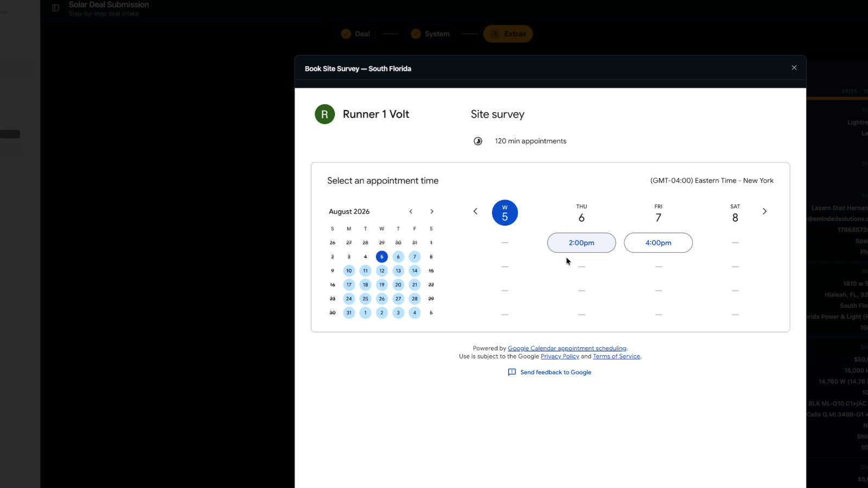
Task: Open Google Calendar appointment scheduling link
Action: pos(567,348)
